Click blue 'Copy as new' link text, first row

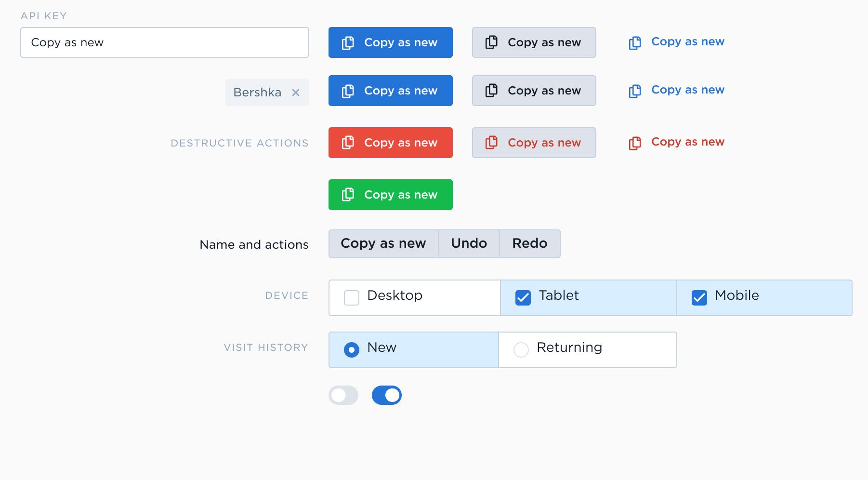tap(688, 41)
